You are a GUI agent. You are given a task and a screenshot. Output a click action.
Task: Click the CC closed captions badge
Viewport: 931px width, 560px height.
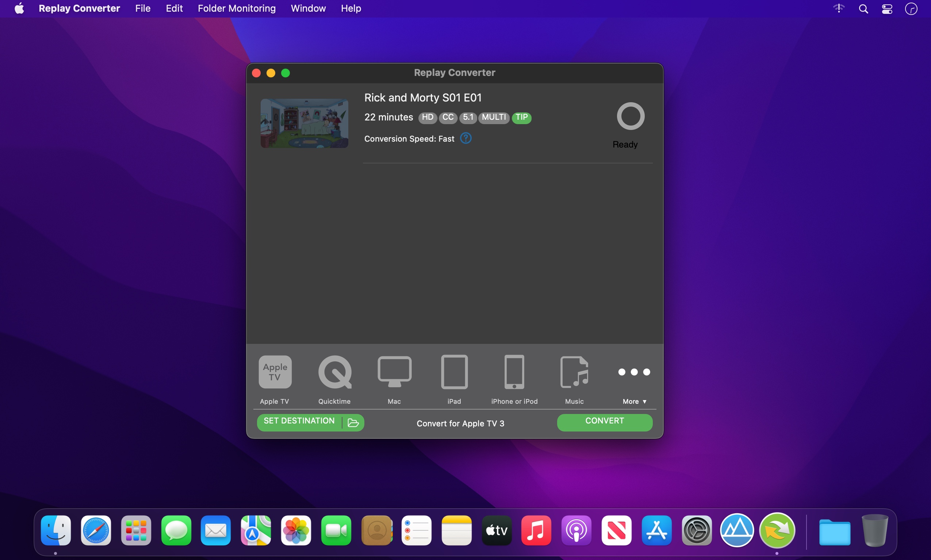448,117
